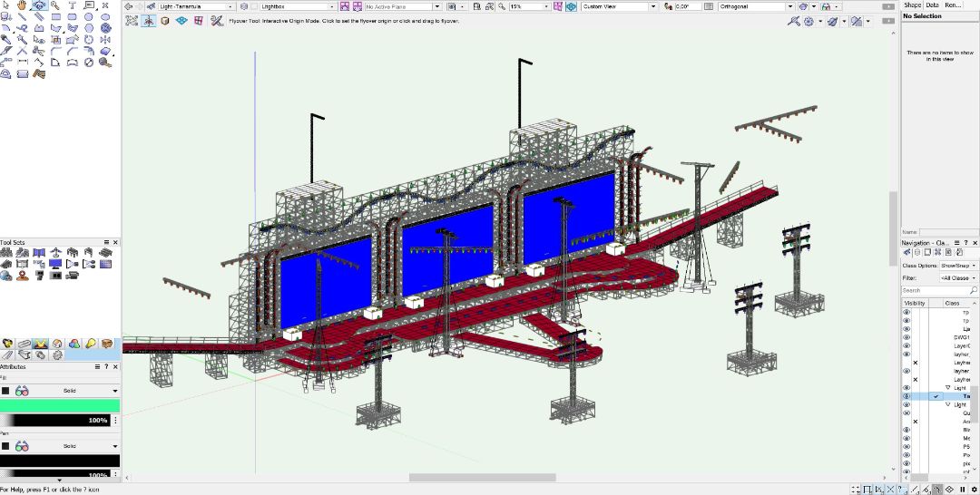Pick the Text tool
The width and height of the screenshot is (980, 495).
coord(72,5)
